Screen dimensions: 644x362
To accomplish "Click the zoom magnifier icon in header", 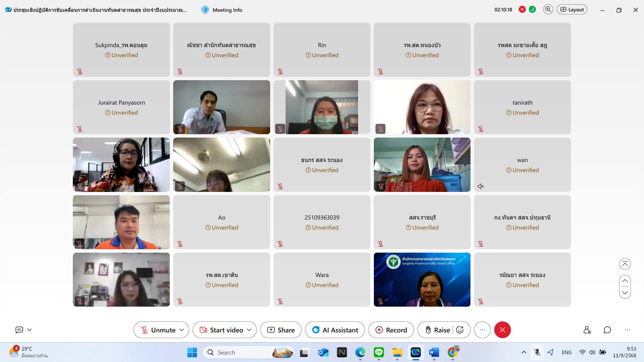I will (x=548, y=9).
